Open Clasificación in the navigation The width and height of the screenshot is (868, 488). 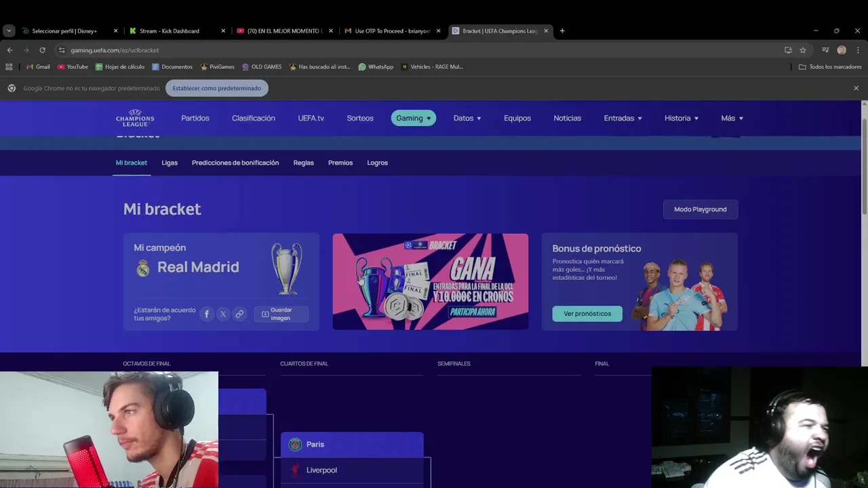point(254,118)
